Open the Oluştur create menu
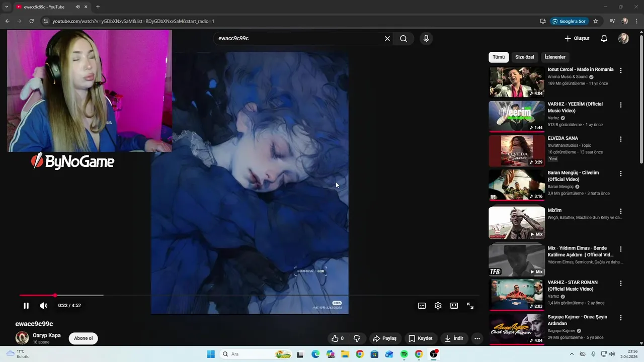This screenshot has width=644, height=362. [577, 38]
